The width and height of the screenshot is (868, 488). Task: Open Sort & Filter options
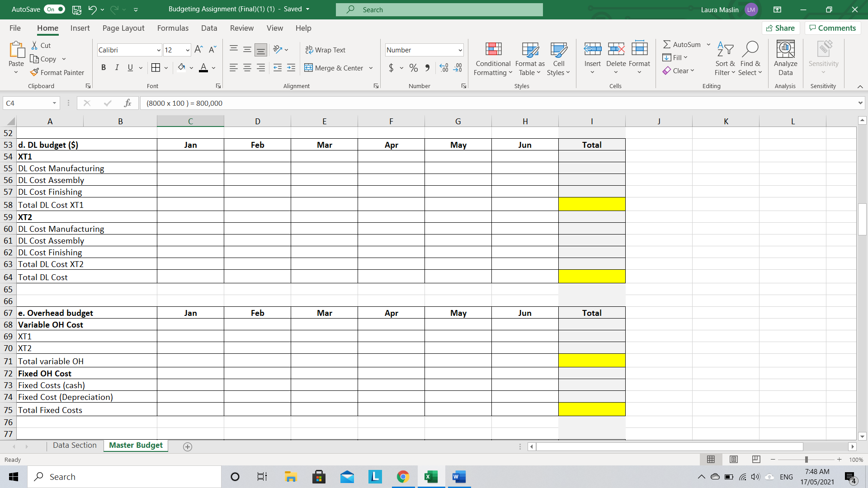(x=724, y=58)
